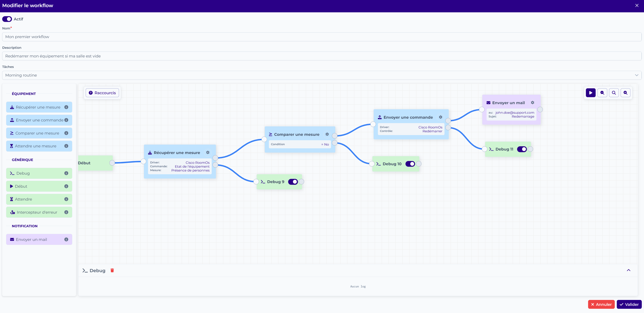
Task: Click the zoom out magnifier icon
Action: 602,93
